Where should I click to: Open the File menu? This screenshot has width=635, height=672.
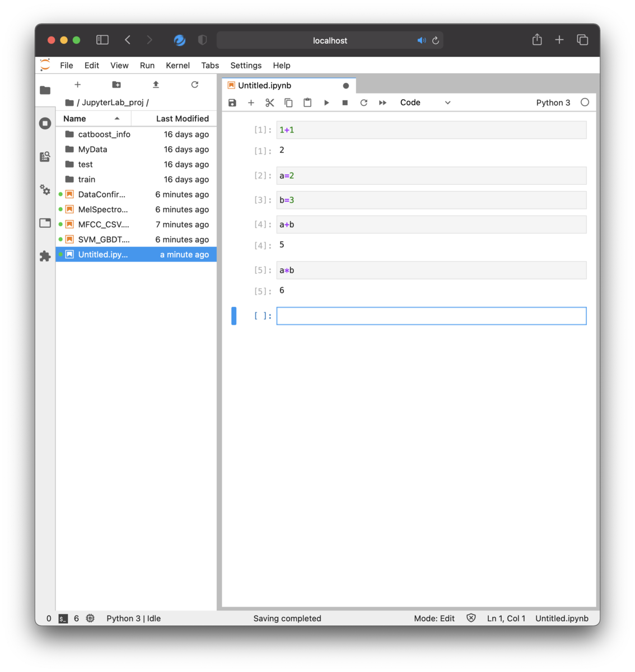(x=67, y=66)
